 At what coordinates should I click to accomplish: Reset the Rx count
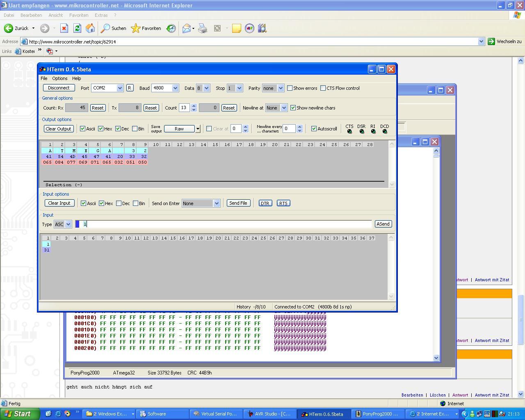tap(98, 108)
